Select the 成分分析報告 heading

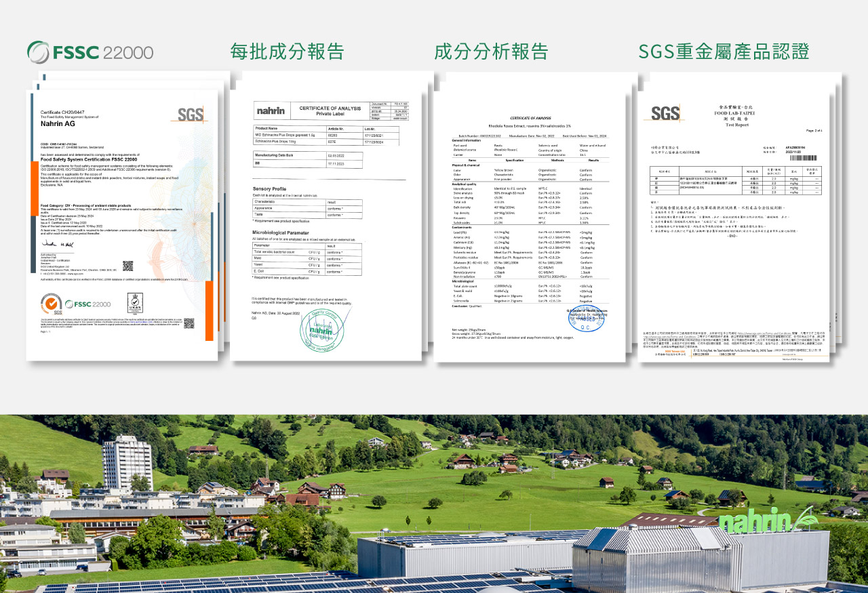click(491, 52)
